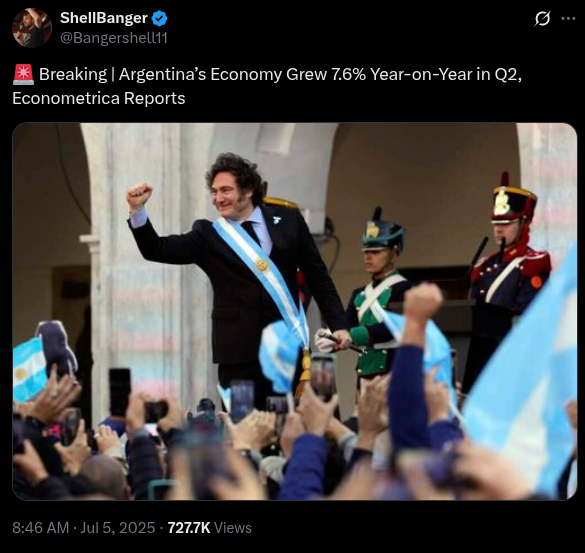Open the three-dot more options menu
The width and height of the screenshot is (585, 553).
(x=568, y=18)
